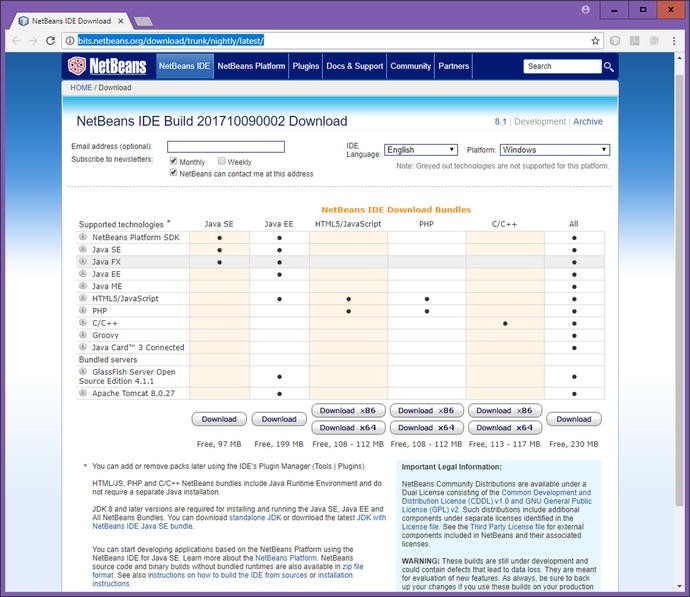Click the info icon beside GlassFish Server
This screenshot has height=597, width=690.
pyautogui.click(x=83, y=371)
